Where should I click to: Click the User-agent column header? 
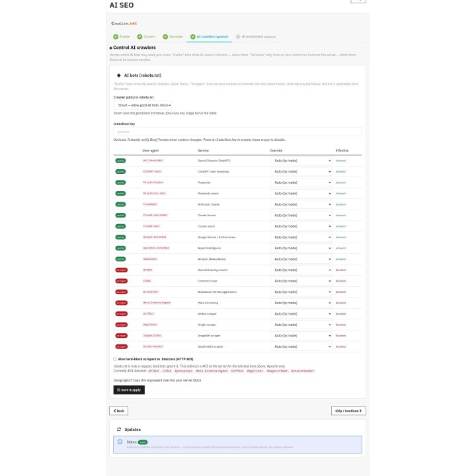(x=151, y=151)
